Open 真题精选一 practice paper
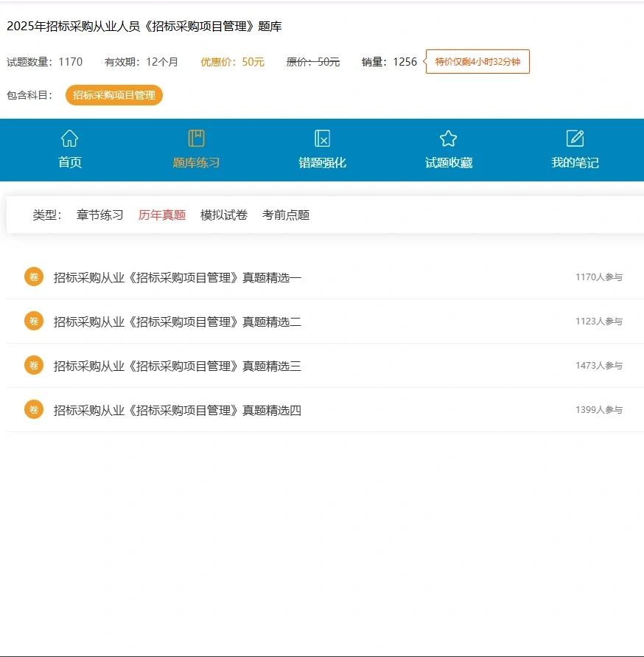644x657 pixels. pyautogui.click(x=176, y=277)
